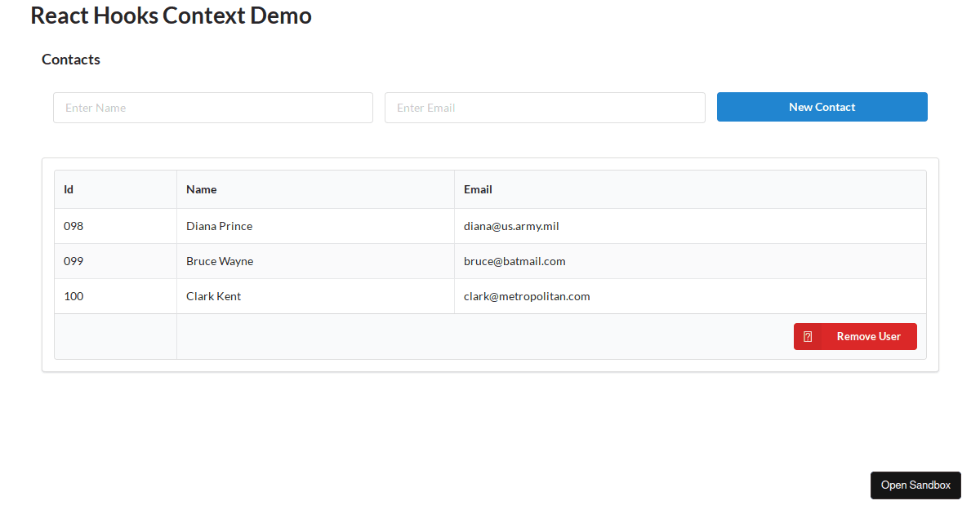Click the Contacts heading
980x514 pixels.
click(70, 59)
